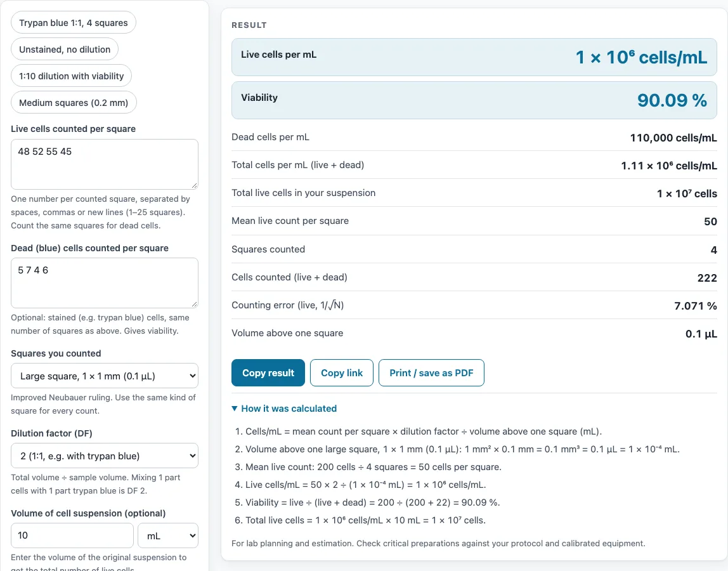Image resolution: width=728 pixels, height=571 pixels.
Task: Click the lab planning disclaimer text
Action: (x=438, y=543)
